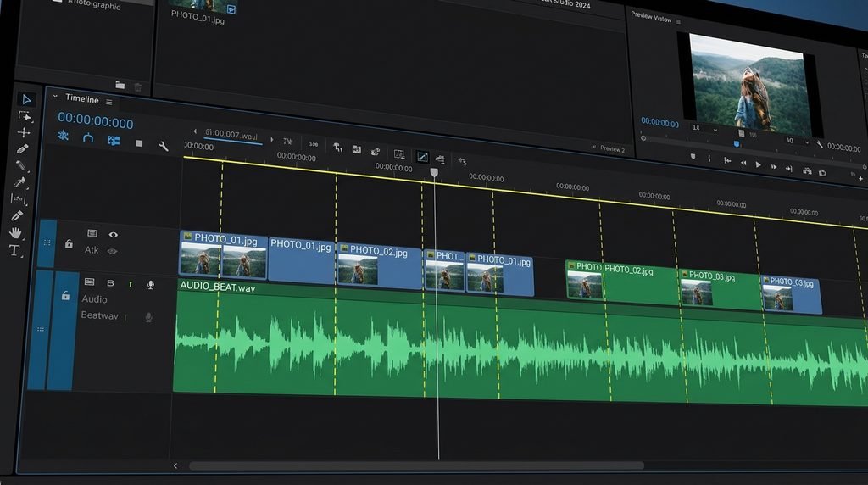Select the green PHOTO_03.jpg clip
Viewport: 868px width, 485px height.
(x=720, y=289)
